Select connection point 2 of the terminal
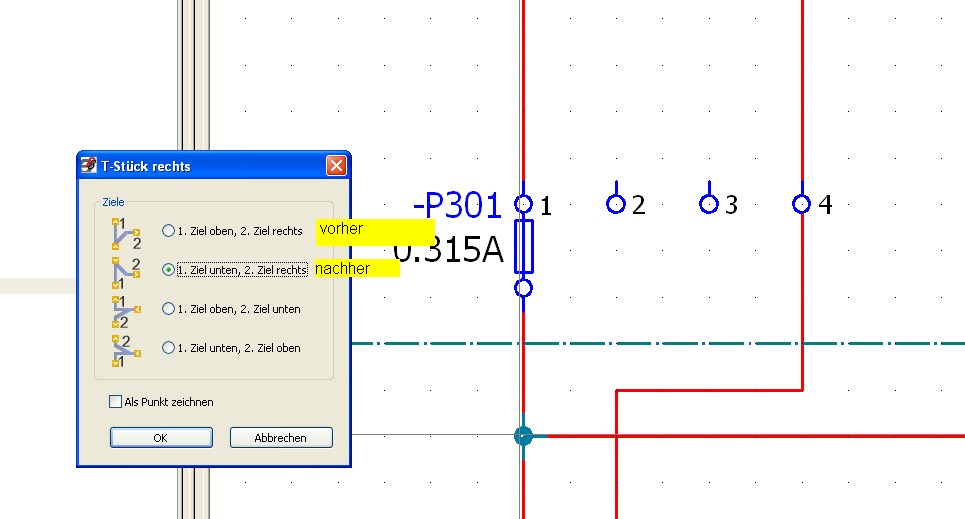This screenshot has width=965, height=519. click(616, 204)
